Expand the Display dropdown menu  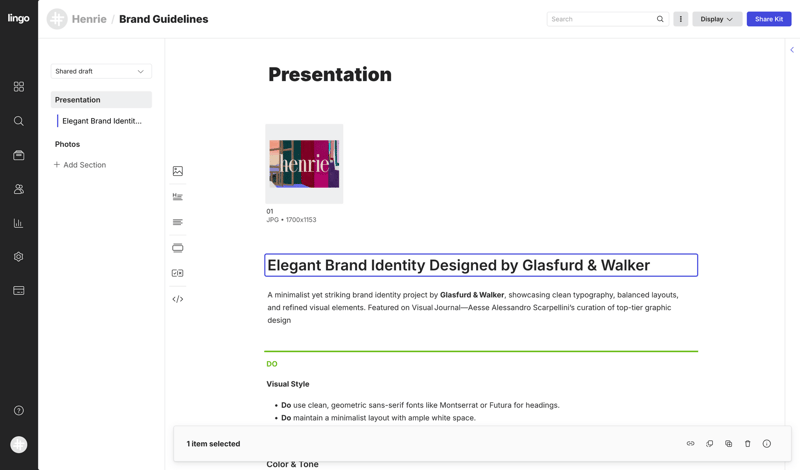pyautogui.click(x=717, y=19)
